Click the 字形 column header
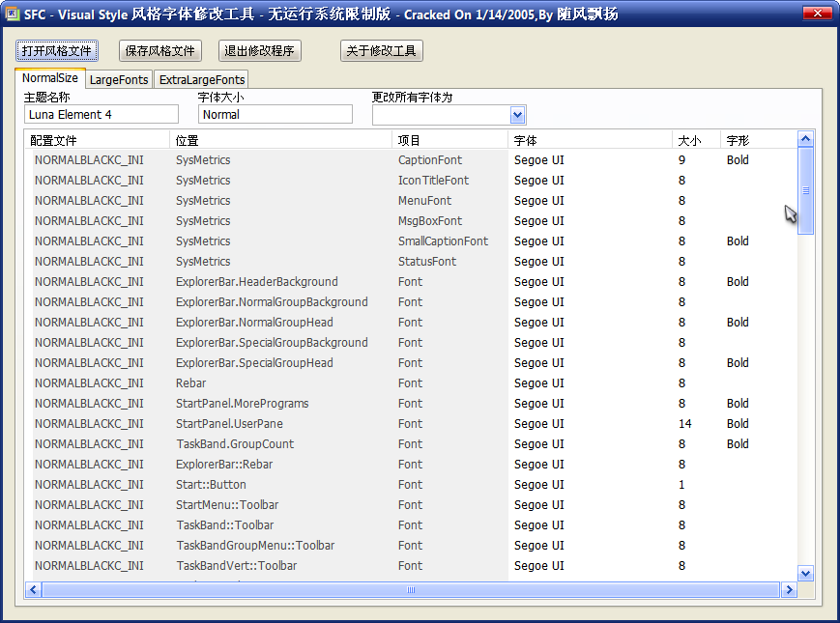The height and width of the screenshot is (623, 840). click(759, 140)
